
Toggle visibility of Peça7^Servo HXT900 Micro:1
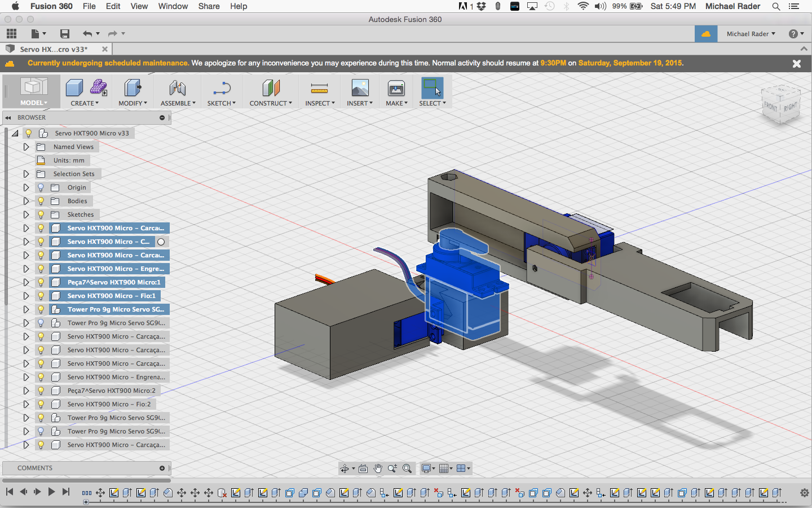41,282
